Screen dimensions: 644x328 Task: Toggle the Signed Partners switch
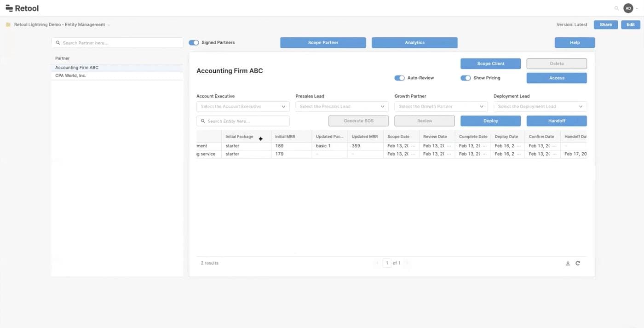coord(194,41)
